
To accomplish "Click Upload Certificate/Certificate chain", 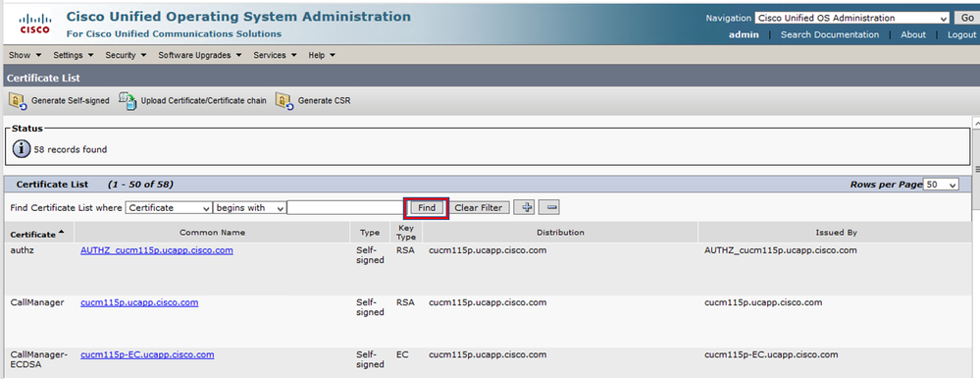I will pyautogui.click(x=203, y=101).
